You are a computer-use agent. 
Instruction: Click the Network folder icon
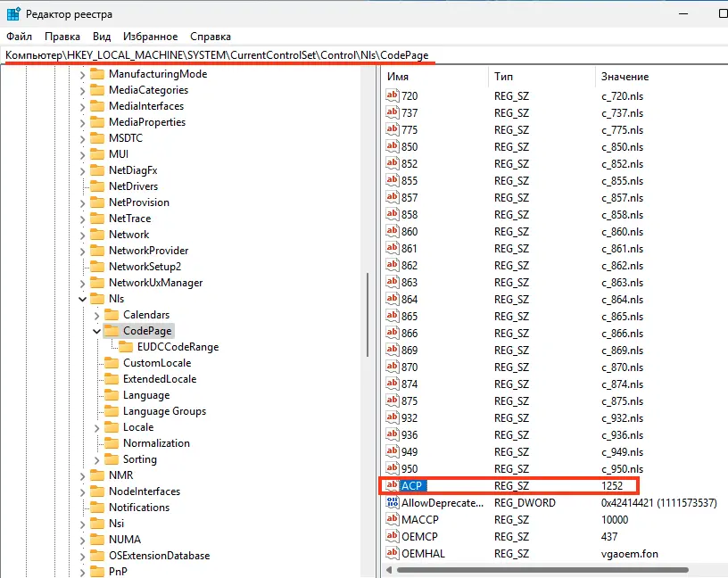[97, 234]
